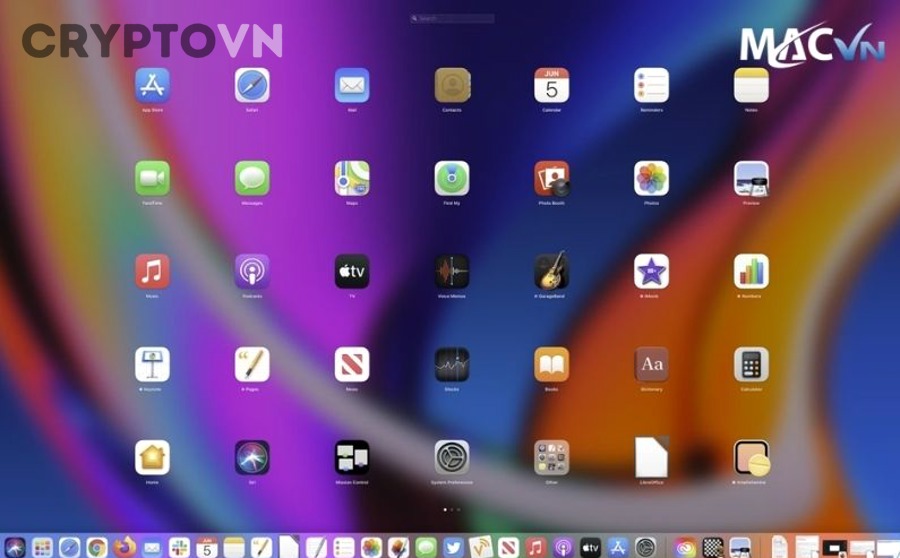This screenshot has width=900, height=558.
Task: Open GarageBand
Action: click(x=552, y=271)
